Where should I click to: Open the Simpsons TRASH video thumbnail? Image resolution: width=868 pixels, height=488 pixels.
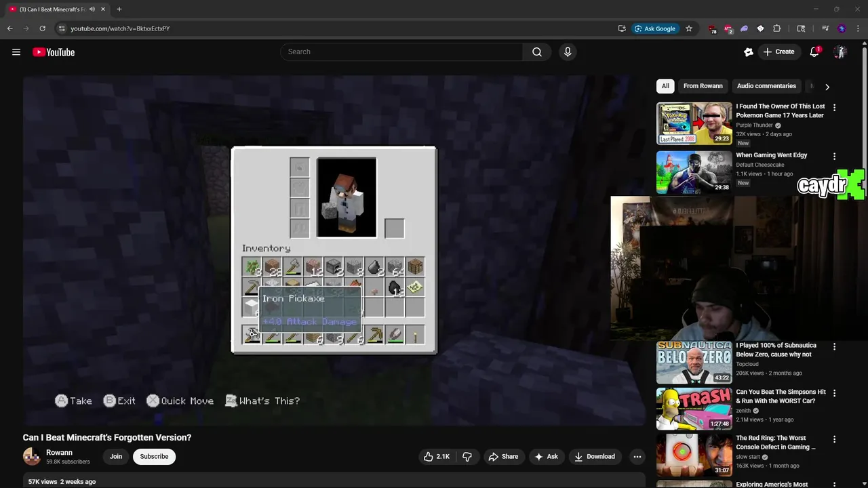(x=694, y=409)
